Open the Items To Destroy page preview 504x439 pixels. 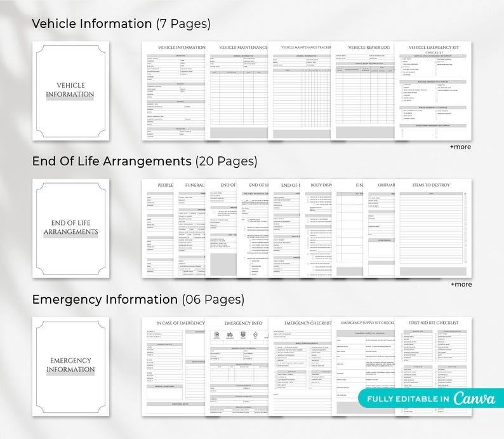tap(433, 229)
